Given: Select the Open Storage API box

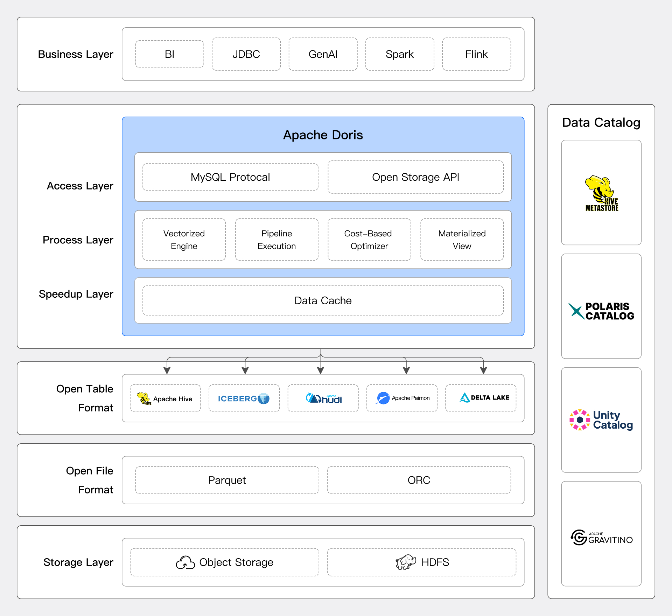Looking at the screenshot, I should [x=415, y=177].
